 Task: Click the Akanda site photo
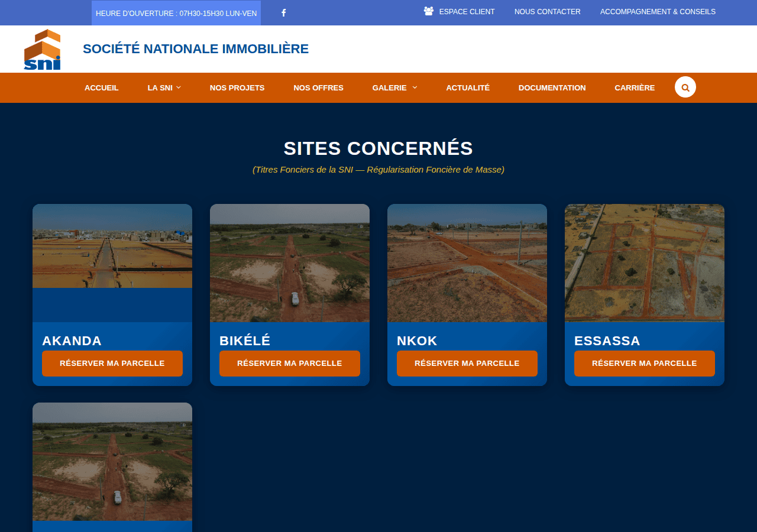pos(112,246)
